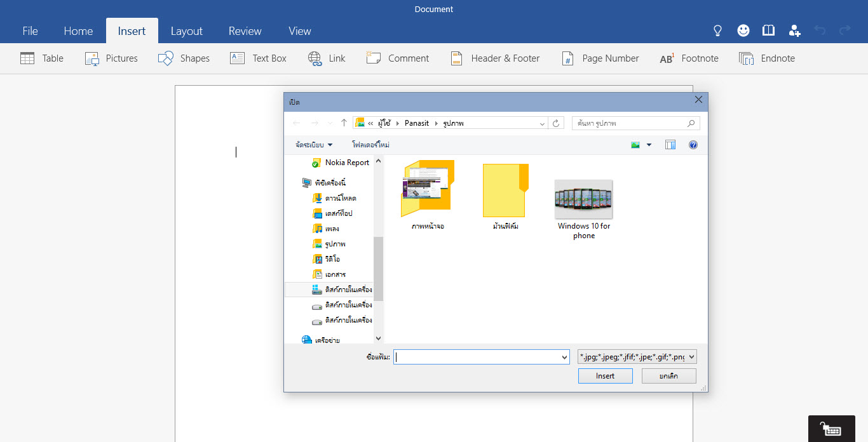Click the Insert button in the dialog
This screenshot has height=442, width=868.
(x=605, y=376)
